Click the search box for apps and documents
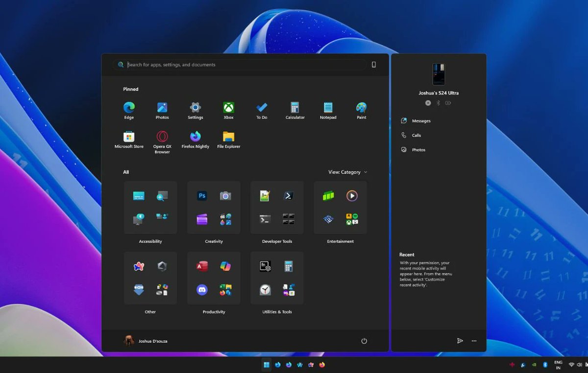The image size is (588, 373). coord(240,65)
